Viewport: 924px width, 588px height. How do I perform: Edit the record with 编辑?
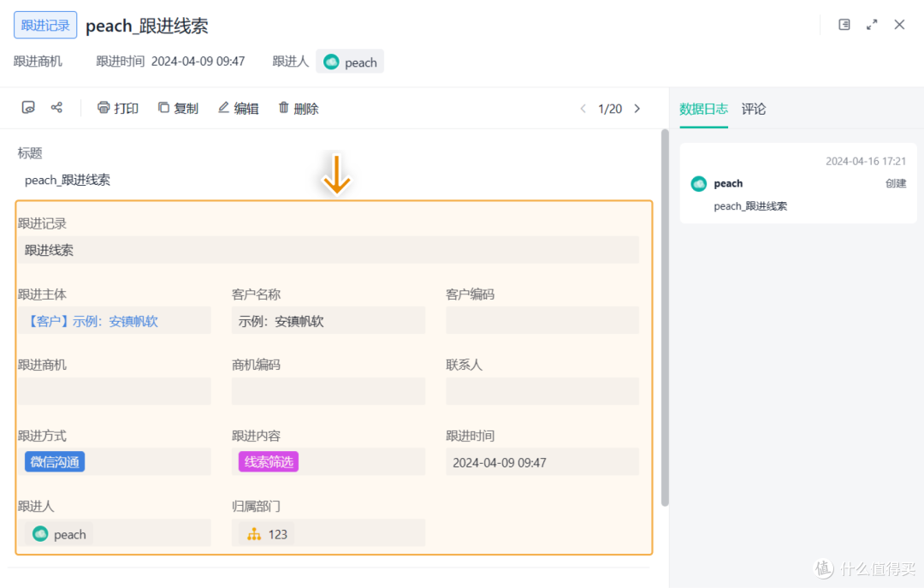(x=238, y=108)
